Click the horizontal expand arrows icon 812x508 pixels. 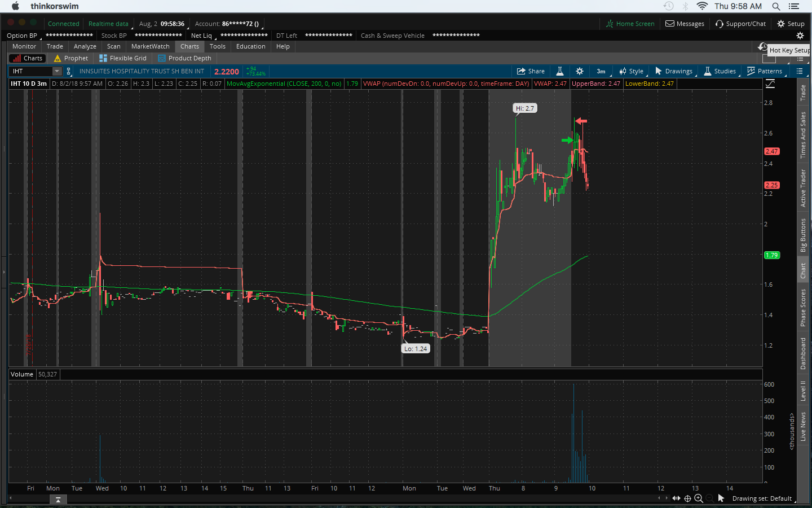pos(676,498)
